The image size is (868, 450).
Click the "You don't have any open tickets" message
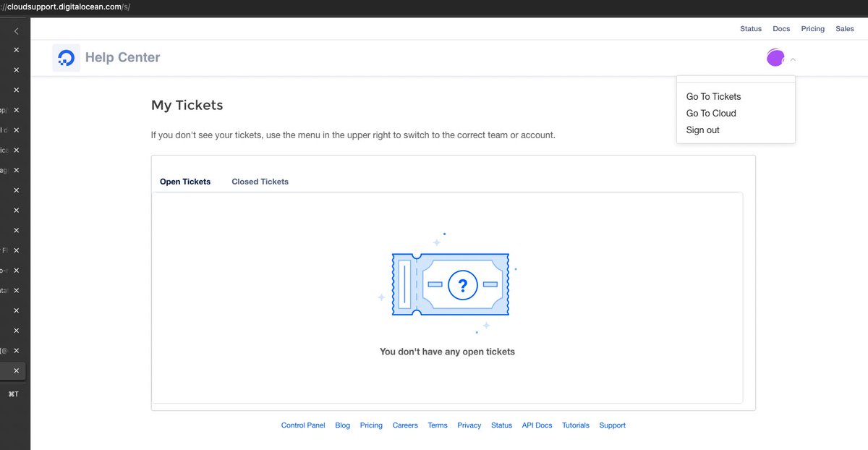(447, 352)
